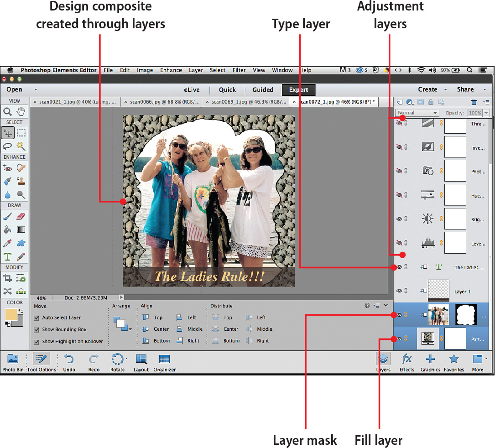Open the Layers panel flyout menu
This screenshot has width=495, height=448.
486,102
